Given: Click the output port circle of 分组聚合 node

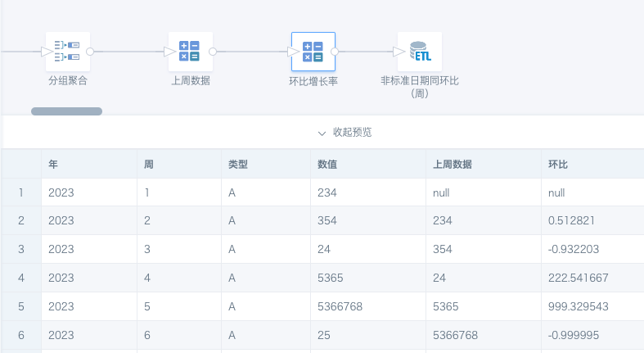Looking at the screenshot, I should pyautogui.click(x=90, y=52).
